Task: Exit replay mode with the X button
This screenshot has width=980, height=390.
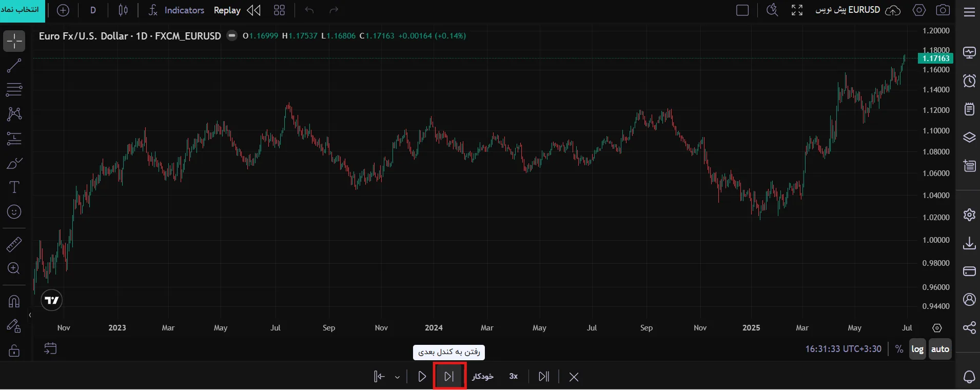Action: pos(574,377)
